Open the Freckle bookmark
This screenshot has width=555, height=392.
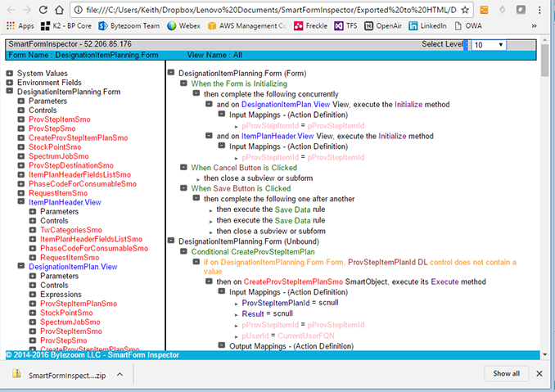pos(310,26)
